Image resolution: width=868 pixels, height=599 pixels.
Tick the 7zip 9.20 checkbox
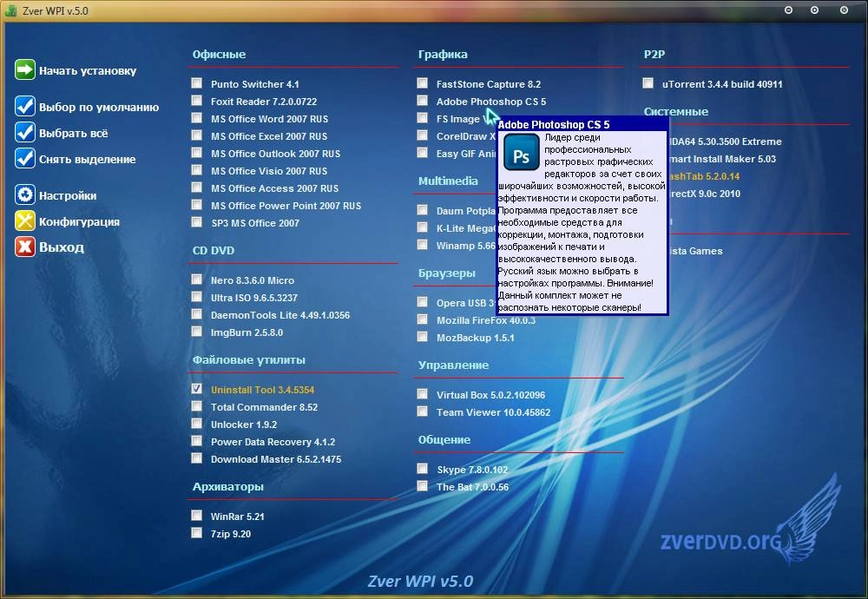pos(196,532)
